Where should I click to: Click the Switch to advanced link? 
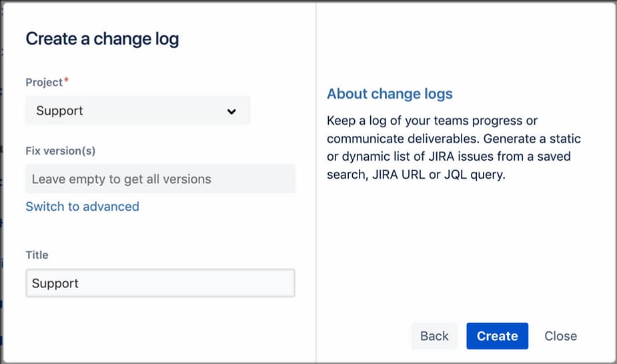pos(82,207)
